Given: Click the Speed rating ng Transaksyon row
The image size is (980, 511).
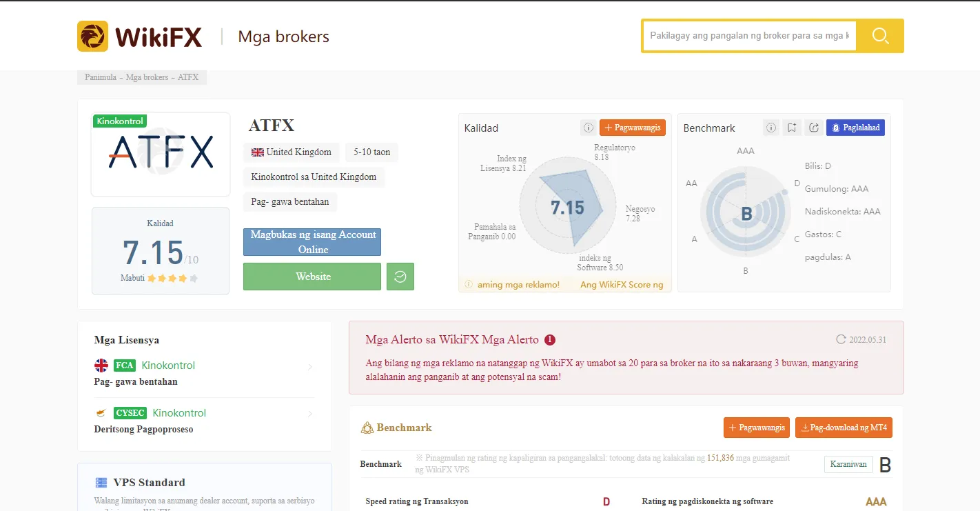Looking at the screenshot, I should (x=488, y=501).
